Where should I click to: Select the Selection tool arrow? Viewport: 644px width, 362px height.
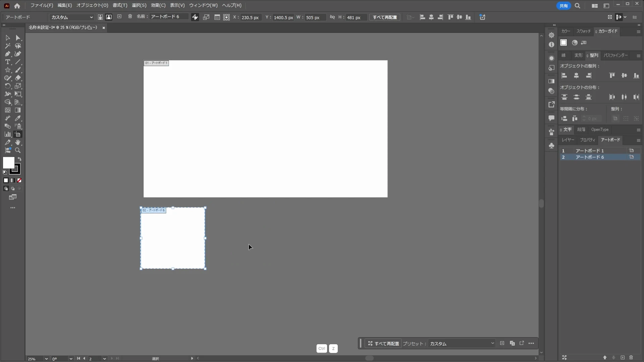pyautogui.click(x=8, y=38)
